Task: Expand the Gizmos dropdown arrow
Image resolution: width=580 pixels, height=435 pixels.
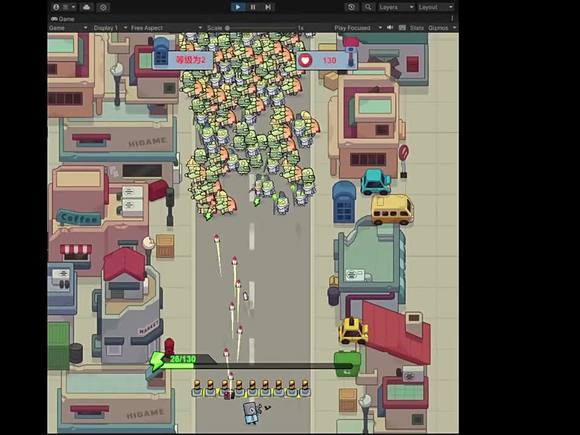Action: [x=455, y=28]
